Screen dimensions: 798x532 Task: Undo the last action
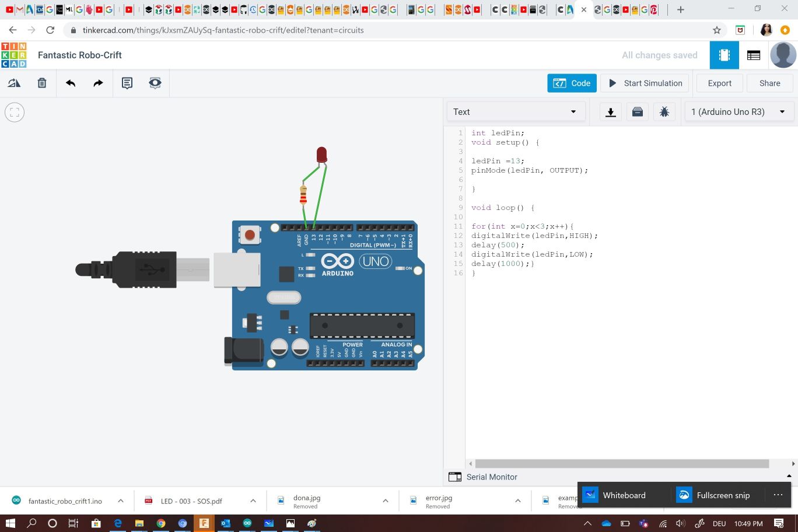click(x=71, y=83)
